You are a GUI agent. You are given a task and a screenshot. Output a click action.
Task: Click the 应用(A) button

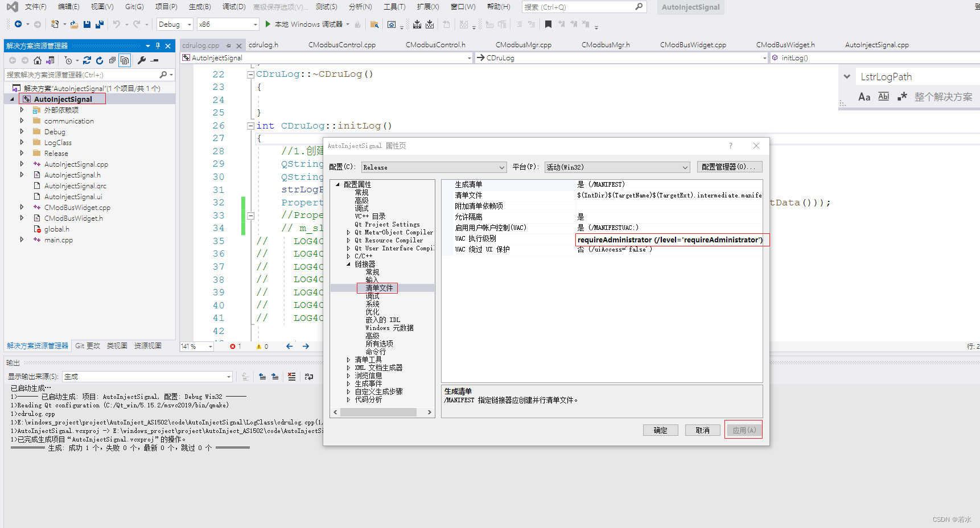743,430
